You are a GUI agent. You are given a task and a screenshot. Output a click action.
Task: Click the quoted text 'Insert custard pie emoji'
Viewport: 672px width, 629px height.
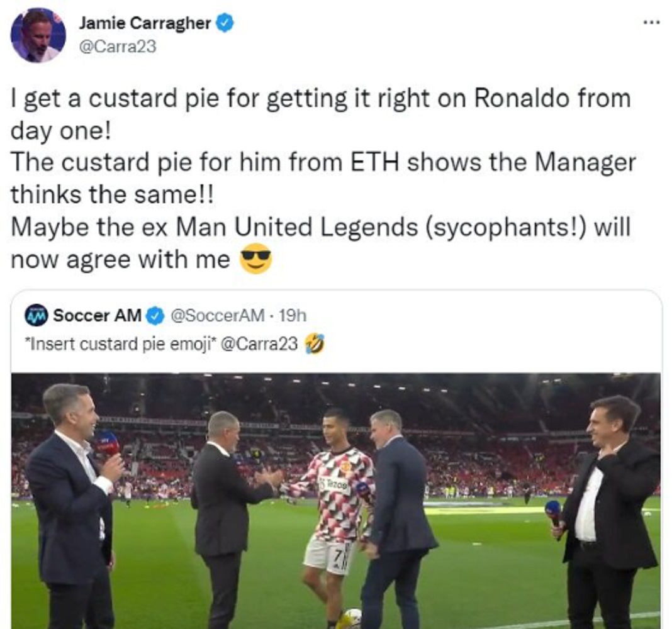[x=119, y=343]
